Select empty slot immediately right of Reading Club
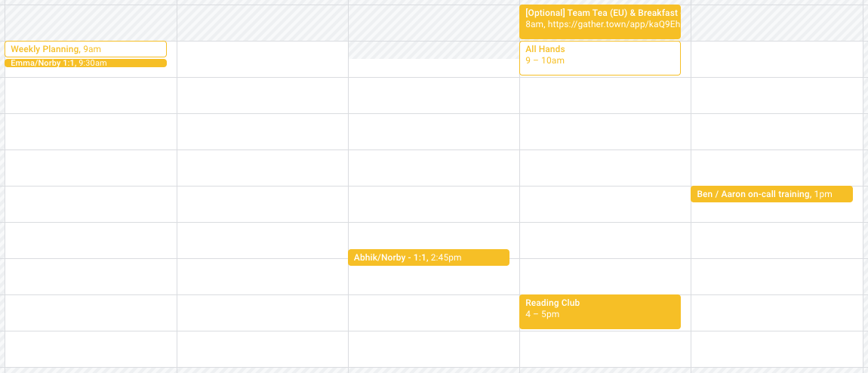 tap(776, 313)
